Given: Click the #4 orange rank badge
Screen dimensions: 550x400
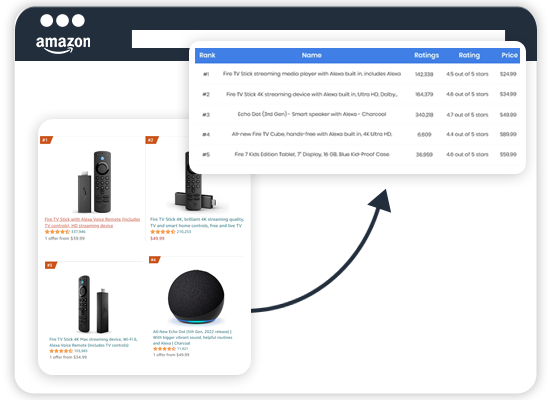Looking at the screenshot, I should pyautogui.click(x=155, y=260).
